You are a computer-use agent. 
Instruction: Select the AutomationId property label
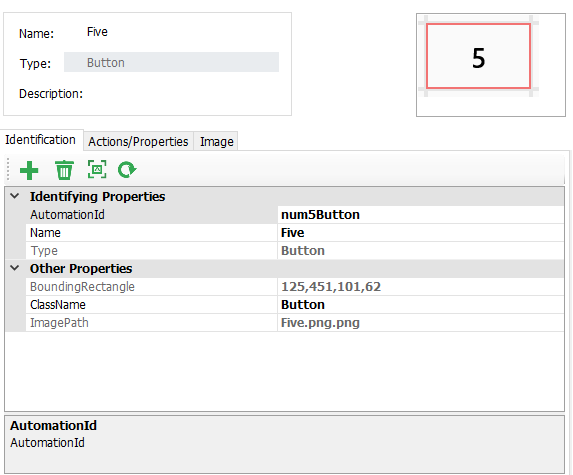[x=68, y=214]
